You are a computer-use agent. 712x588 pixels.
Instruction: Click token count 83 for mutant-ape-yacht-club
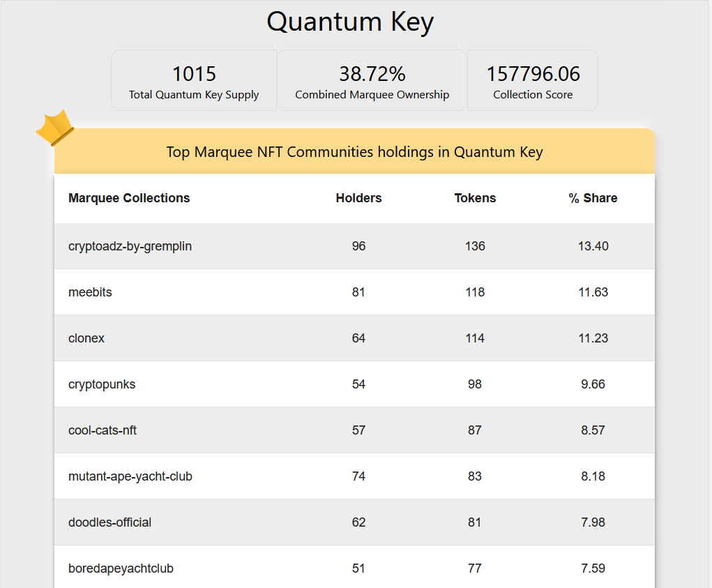(x=475, y=476)
